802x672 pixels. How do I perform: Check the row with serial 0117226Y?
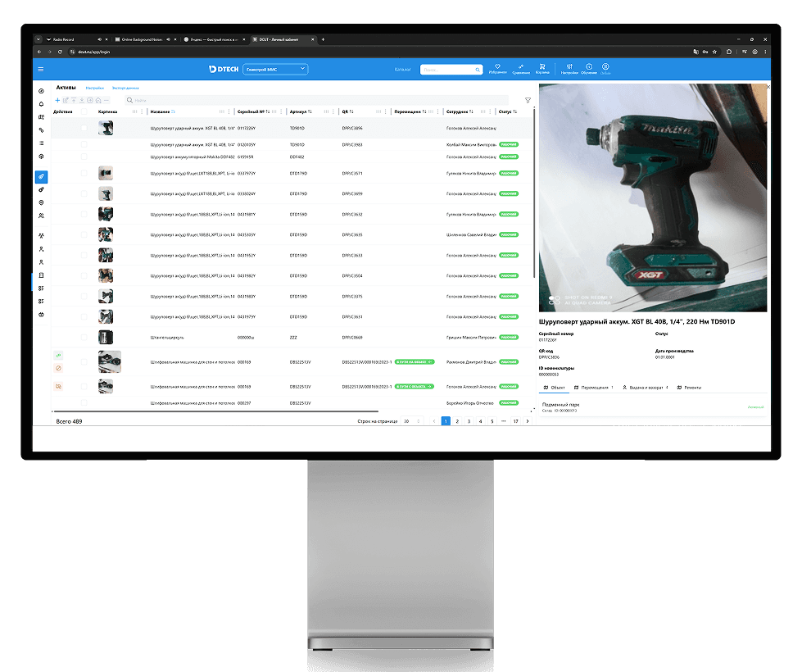tap(84, 128)
